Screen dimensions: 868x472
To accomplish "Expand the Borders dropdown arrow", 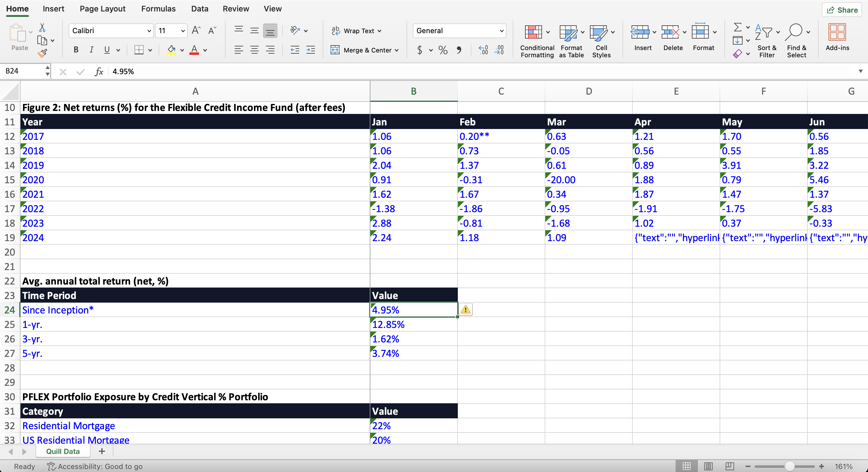I will 150,50.
